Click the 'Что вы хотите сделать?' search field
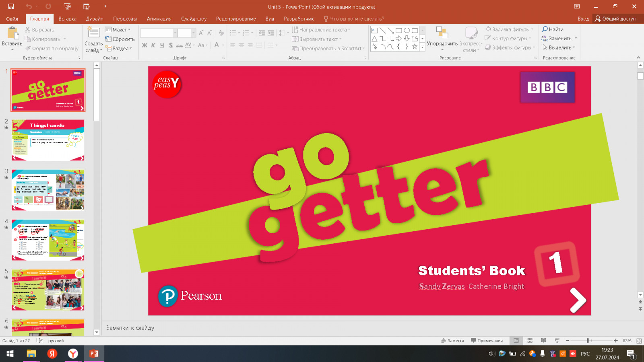Image resolution: width=644 pixels, height=362 pixels. [x=354, y=19]
